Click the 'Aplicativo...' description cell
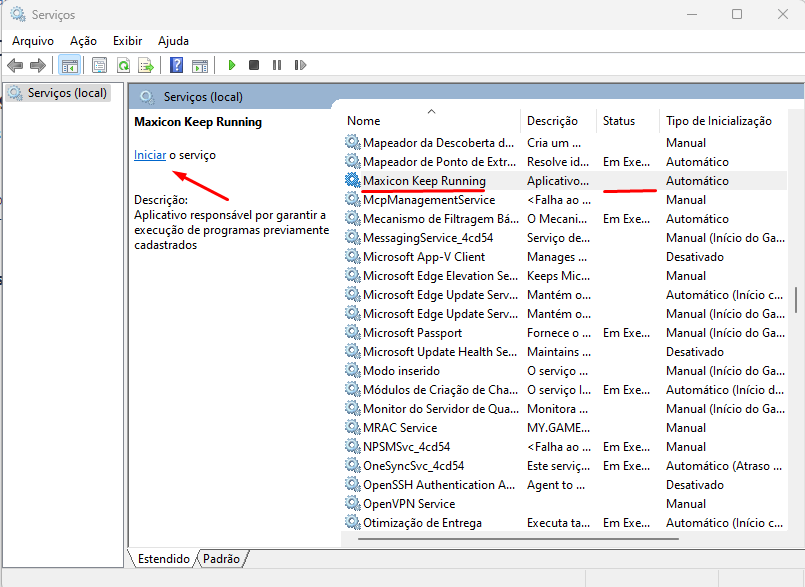This screenshot has height=587, width=805. [558, 180]
